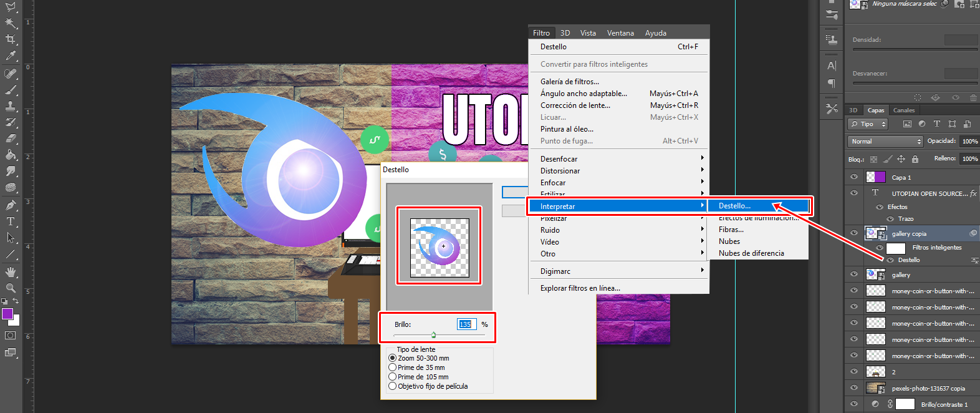Image resolution: width=980 pixels, height=413 pixels.
Task: Toggle visibility of gallery copia layer
Action: pos(854,233)
